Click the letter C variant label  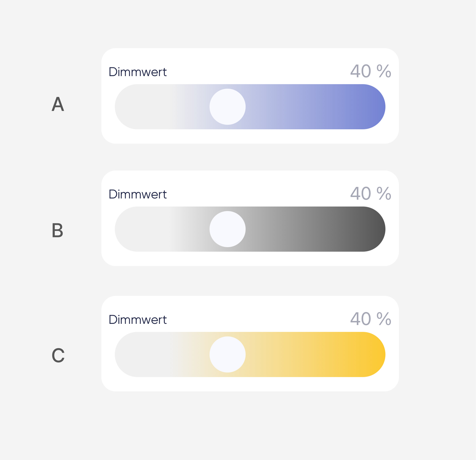coord(58,355)
